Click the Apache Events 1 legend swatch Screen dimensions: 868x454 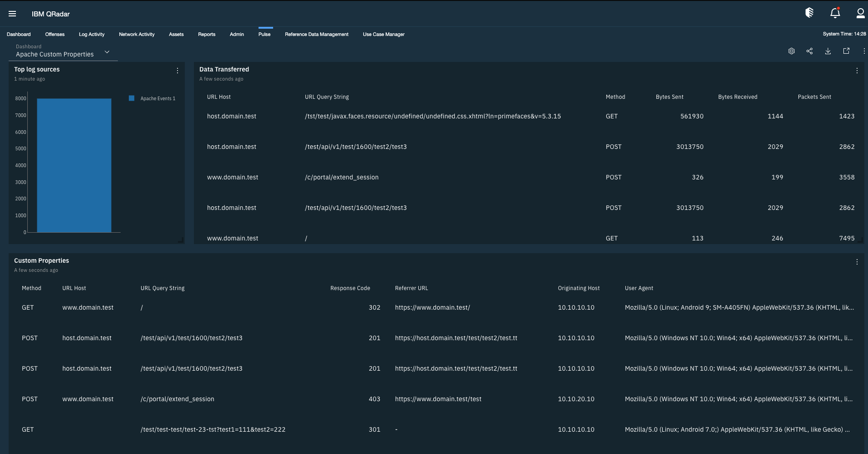pos(132,98)
